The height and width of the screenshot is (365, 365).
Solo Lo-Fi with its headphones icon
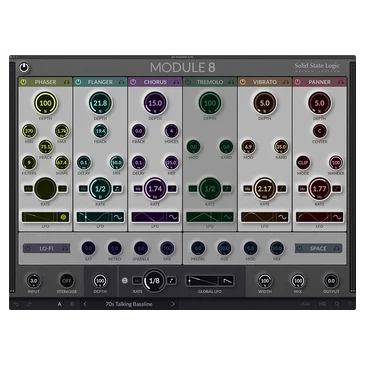coord(65,249)
